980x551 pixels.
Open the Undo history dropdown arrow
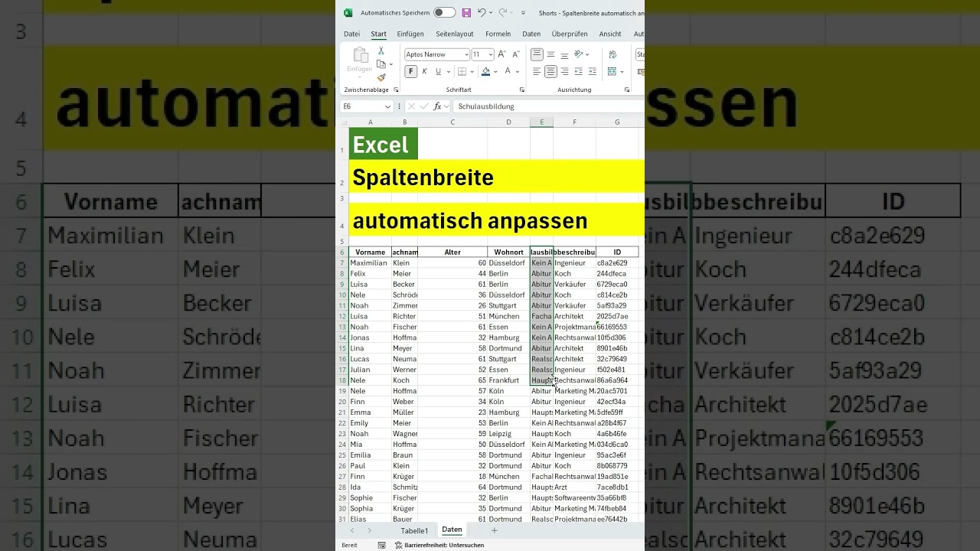tap(491, 12)
